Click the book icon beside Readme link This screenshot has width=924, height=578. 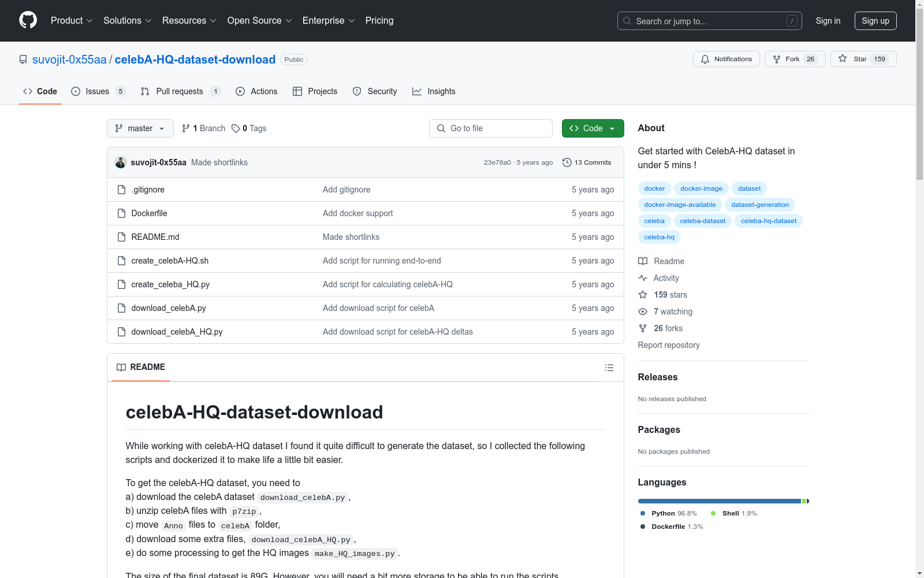(643, 261)
